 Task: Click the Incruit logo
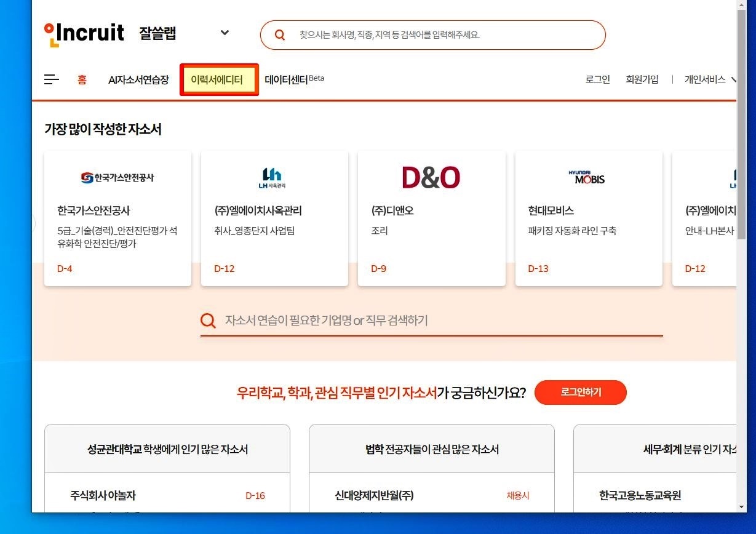tap(84, 34)
